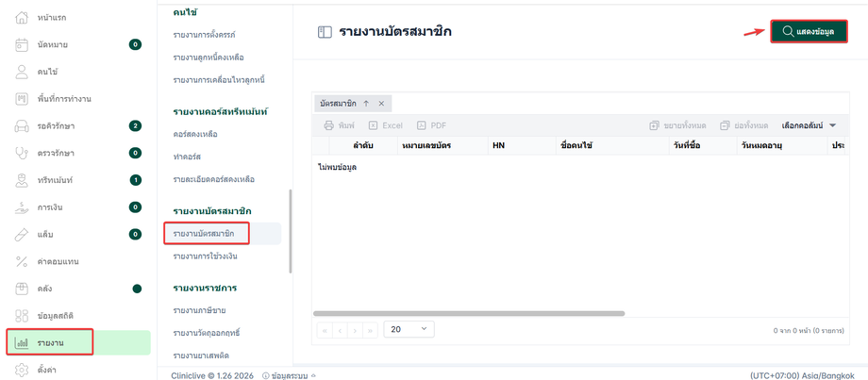
Task: Open รายงานการเคลื่อนไหวลูกหนี้ report
Action: 219,80
